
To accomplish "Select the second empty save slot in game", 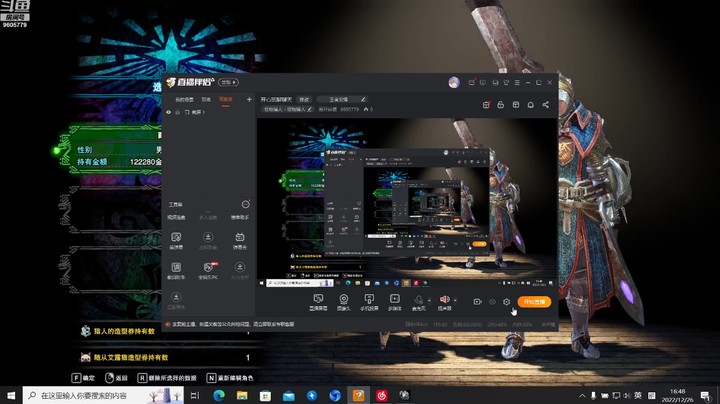I will 110,209.
